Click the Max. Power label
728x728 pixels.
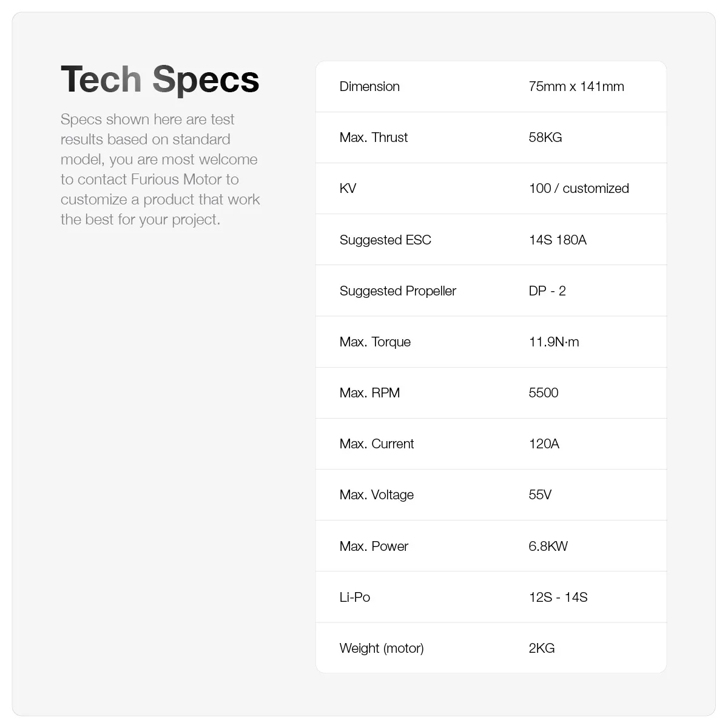[374, 546]
